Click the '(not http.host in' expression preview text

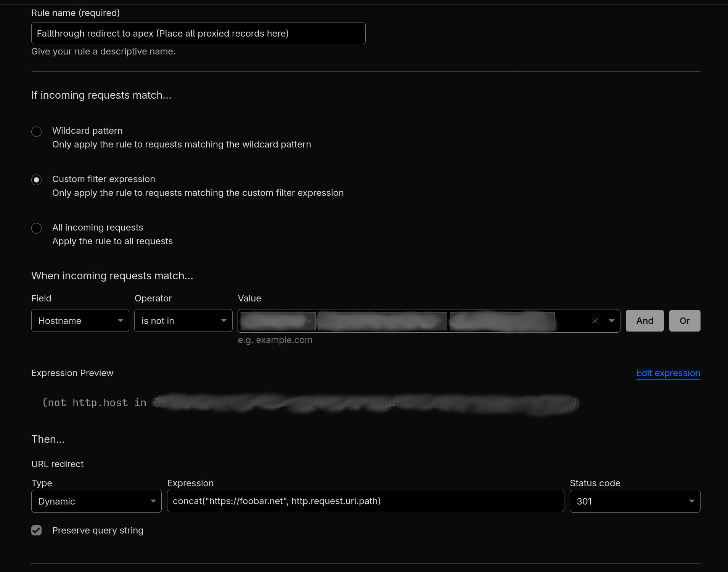(95, 403)
